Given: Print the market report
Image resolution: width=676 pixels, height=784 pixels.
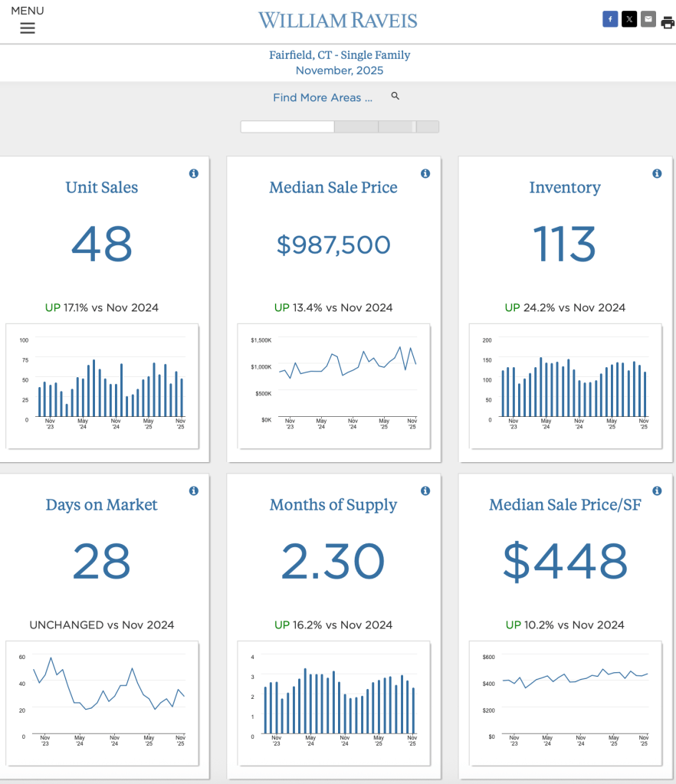Looking at the screenshot, I should pos(668,22).
